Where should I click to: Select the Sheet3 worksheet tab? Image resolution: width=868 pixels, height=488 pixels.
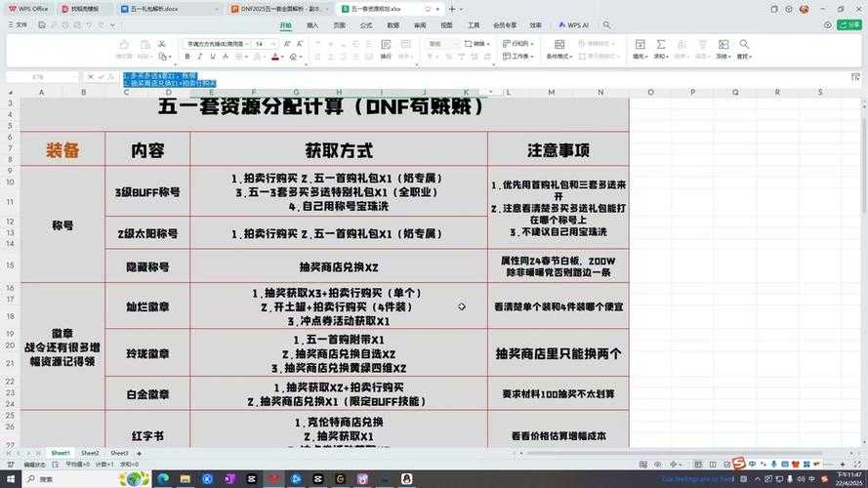[x=119, y=453]
